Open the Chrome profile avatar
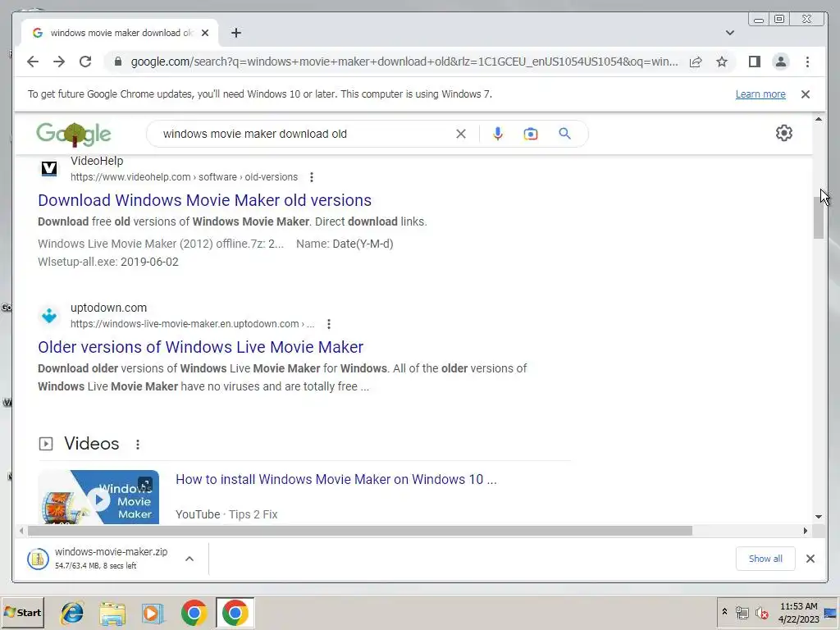 point(781,62)
